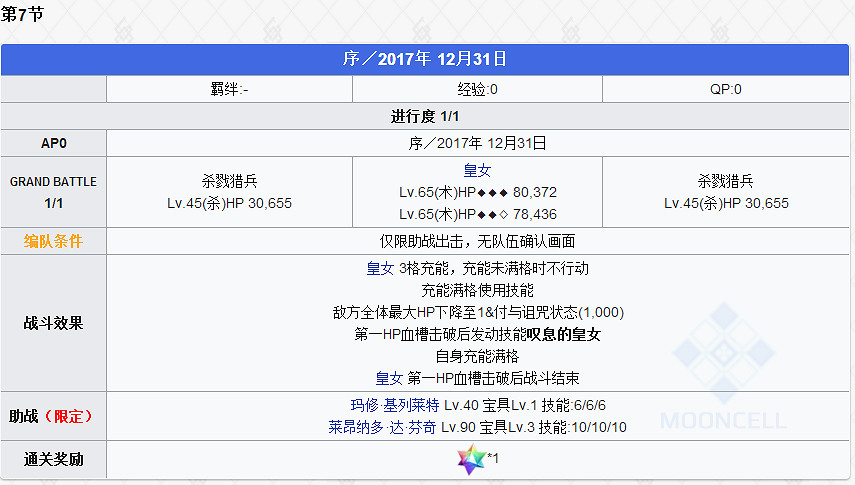Select the 第7节 section heading
This screenshot has width=855, height=485.
[x=22, y=14]
